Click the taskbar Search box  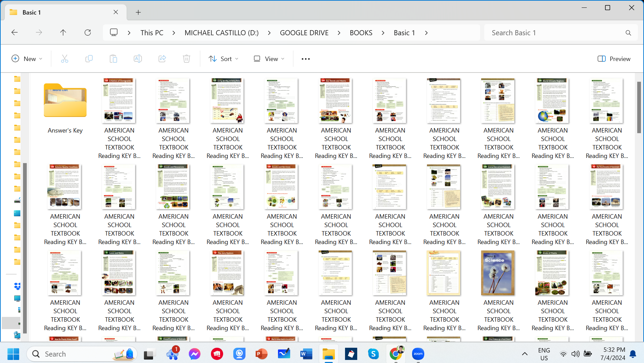[x=81, y=354]
